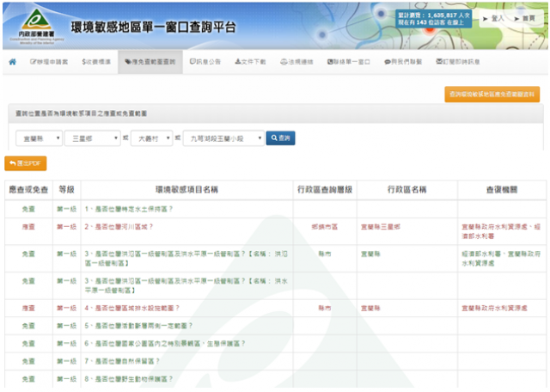Click the 鄉鎮市區 cell in the 河川區域 row
Viewport: 550px width, 392px height.
[325, 227]
